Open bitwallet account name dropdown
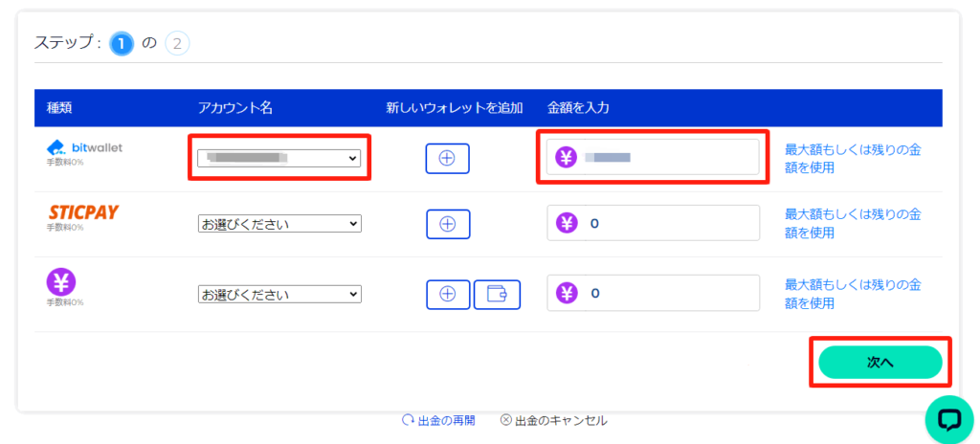 (x=279, y=158)
